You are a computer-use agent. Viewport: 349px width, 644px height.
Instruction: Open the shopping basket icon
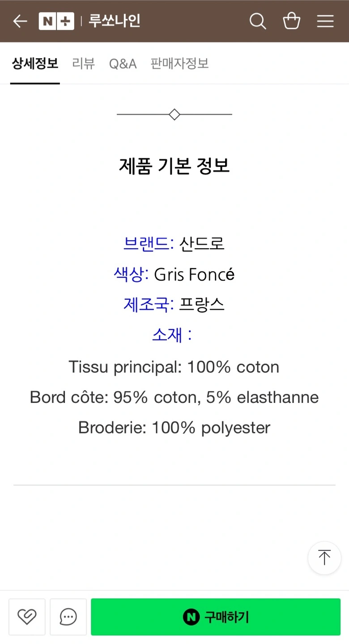[292, 21]
